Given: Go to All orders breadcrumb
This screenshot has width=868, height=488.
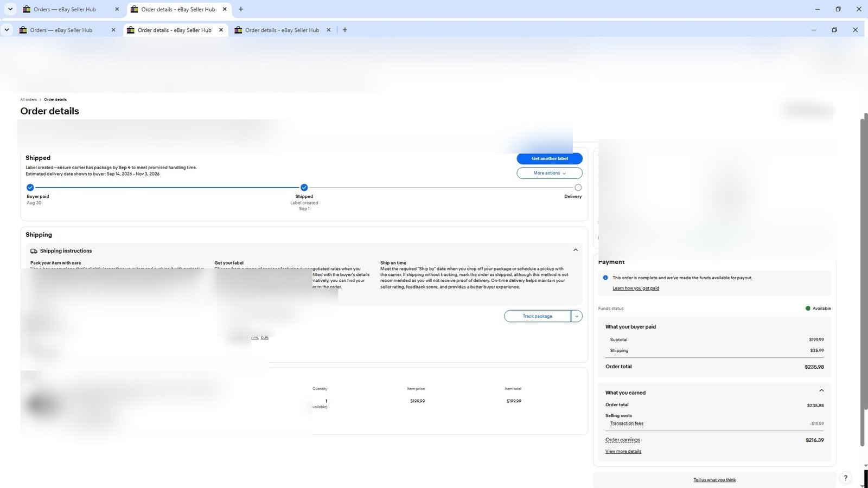Looking at the screenshot, I should [x=29, y=100].
